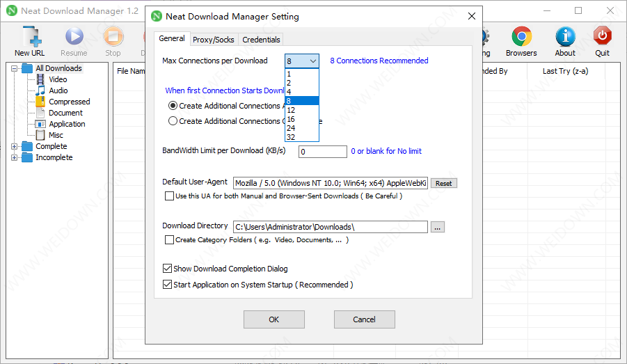Select the Complete folder icon
The image size is (627, 364).
point(27,146)
